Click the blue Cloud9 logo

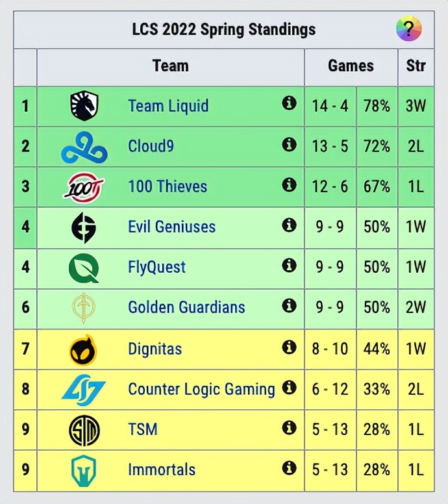pyautogui.click(x=84, y=147)
